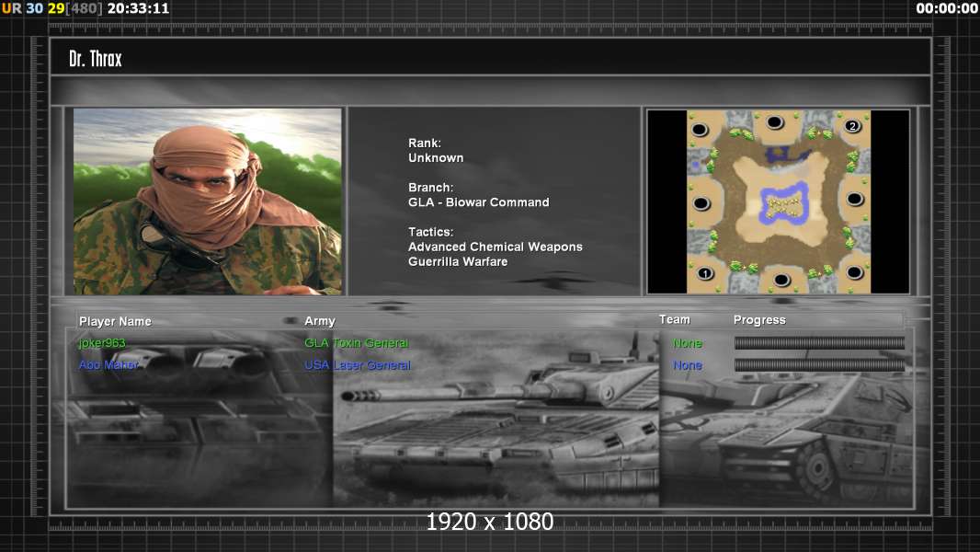The width and height of the screenshot is (980, 552).
Task: Select empty start slot at minimap bottom-right corner
Action: point(854,272)
